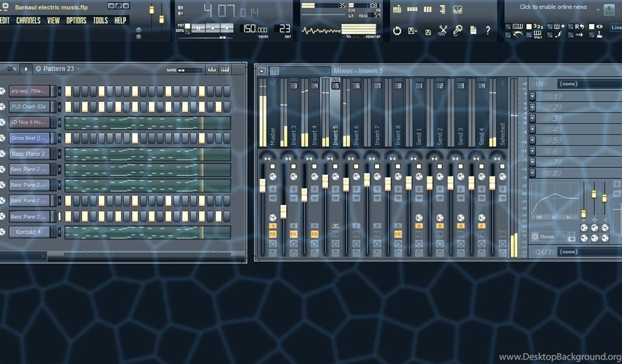Toggle the loop recording R option
The image size is (622, 364).
(576, 27)
